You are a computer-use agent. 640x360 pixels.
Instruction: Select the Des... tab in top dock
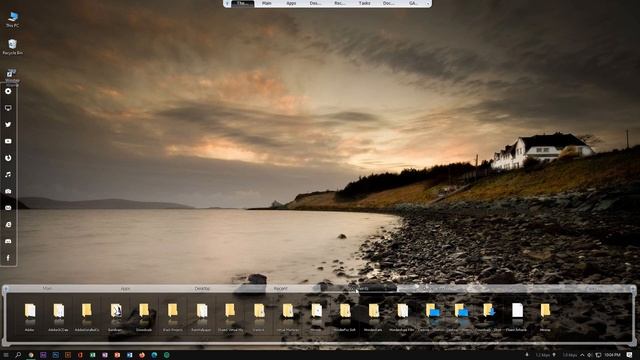tap(315, 3)
